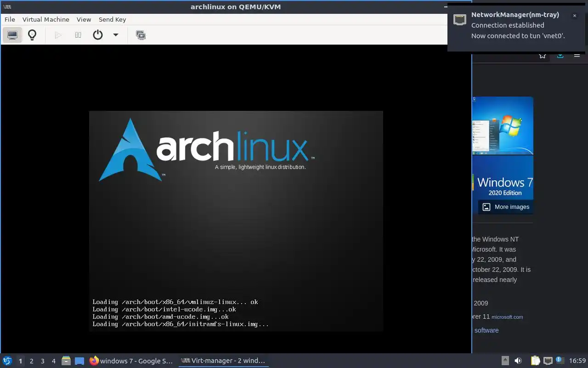Image resolution: width=588 pixels, height=368 pixels.
Task: Switch to virtual desktop 2
Action: 31,361
